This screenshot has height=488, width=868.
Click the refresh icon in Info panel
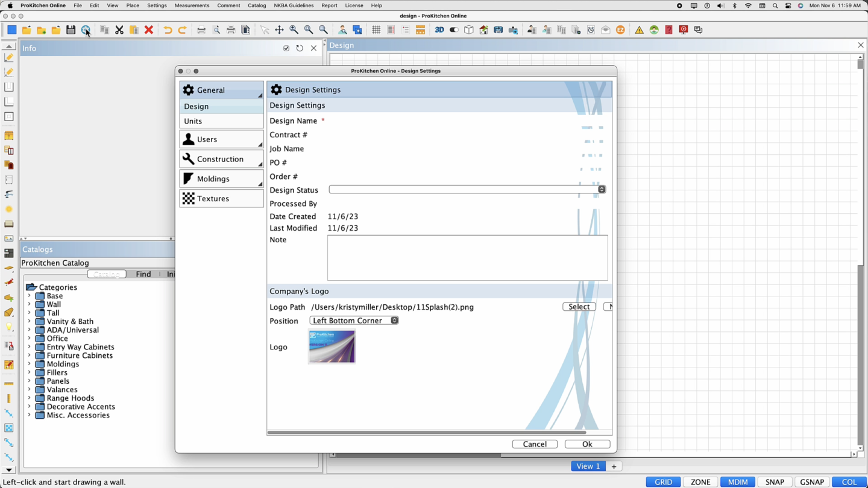point(300,48)
